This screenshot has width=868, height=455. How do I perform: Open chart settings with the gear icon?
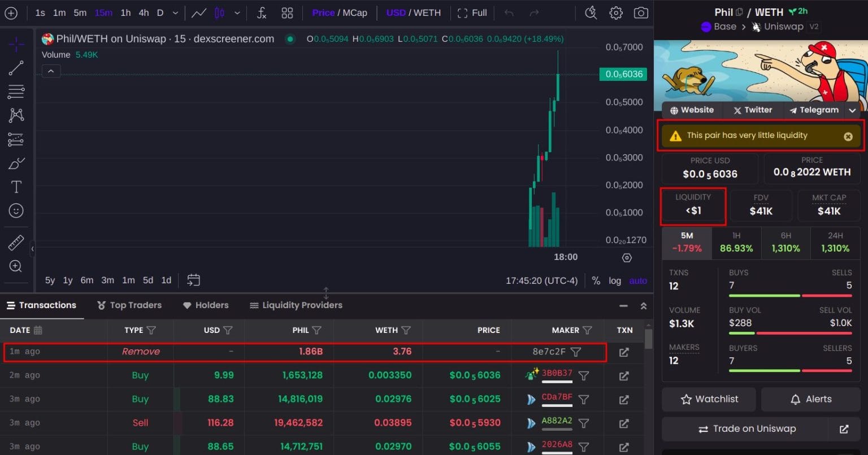(615, 12)
